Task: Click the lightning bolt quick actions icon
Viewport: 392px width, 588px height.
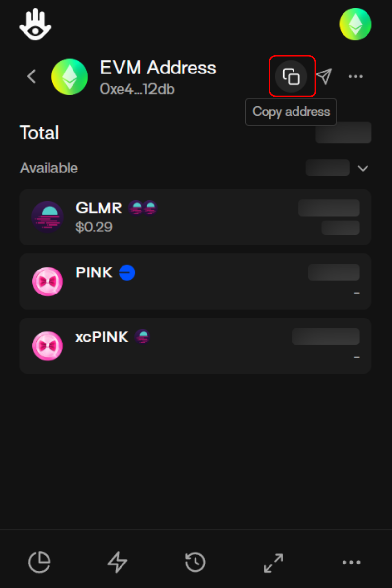Action: click(x=117, y=562)
